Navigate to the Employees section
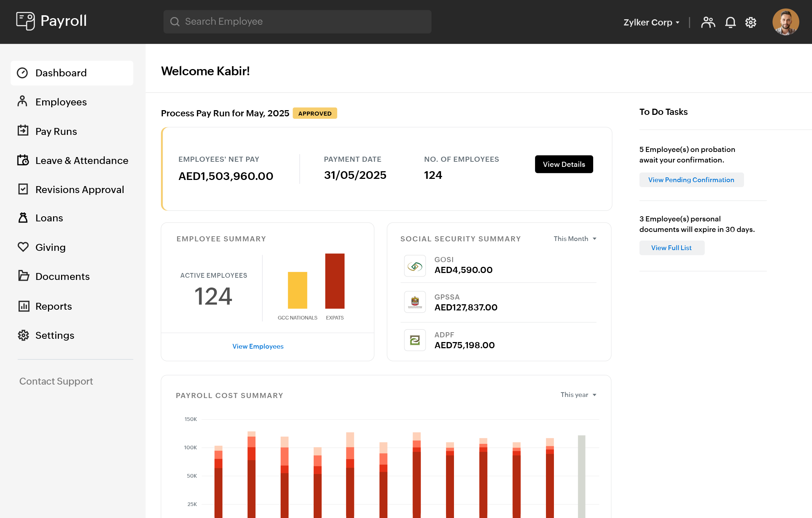The image size is (812, 518). (x=61, y=102)
